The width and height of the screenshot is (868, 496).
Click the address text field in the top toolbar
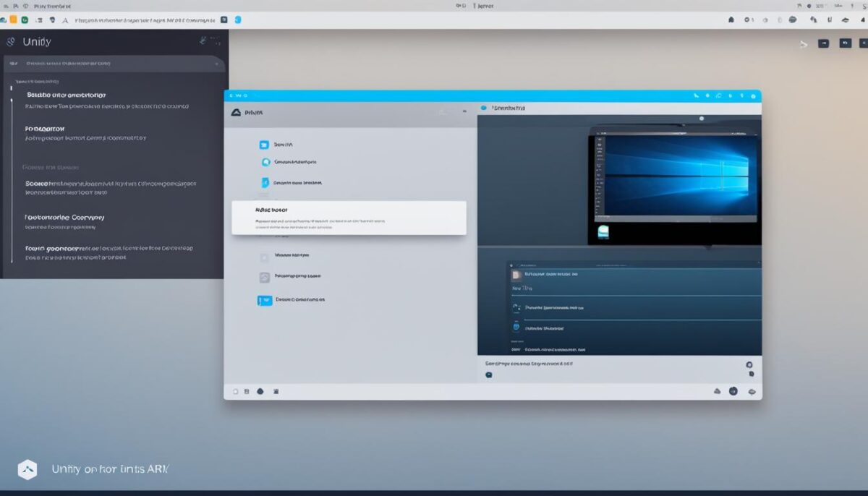coord(145,20)
